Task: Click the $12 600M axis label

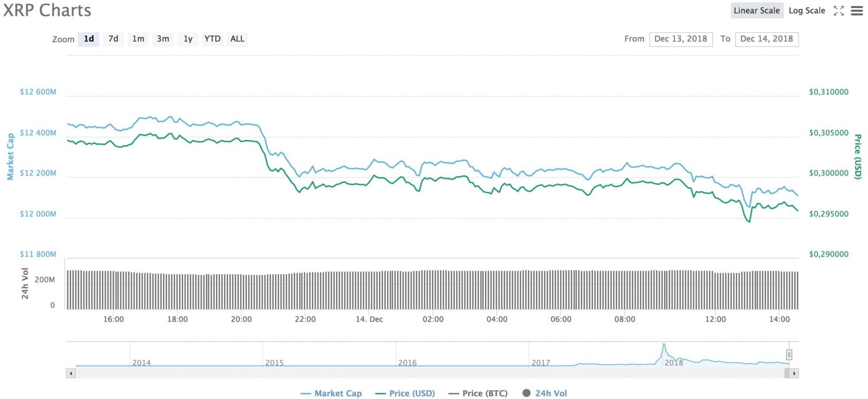Action: pos(38,92)
